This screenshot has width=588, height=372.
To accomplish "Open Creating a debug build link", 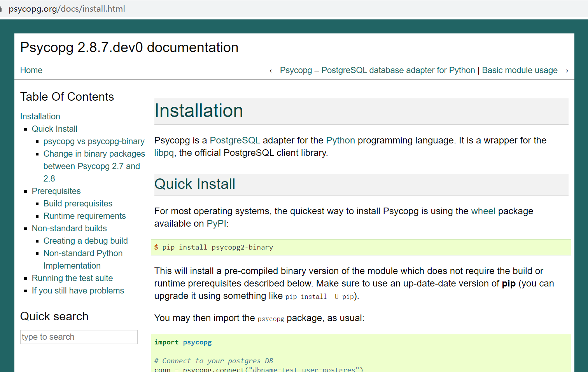I will pos(86,241).
